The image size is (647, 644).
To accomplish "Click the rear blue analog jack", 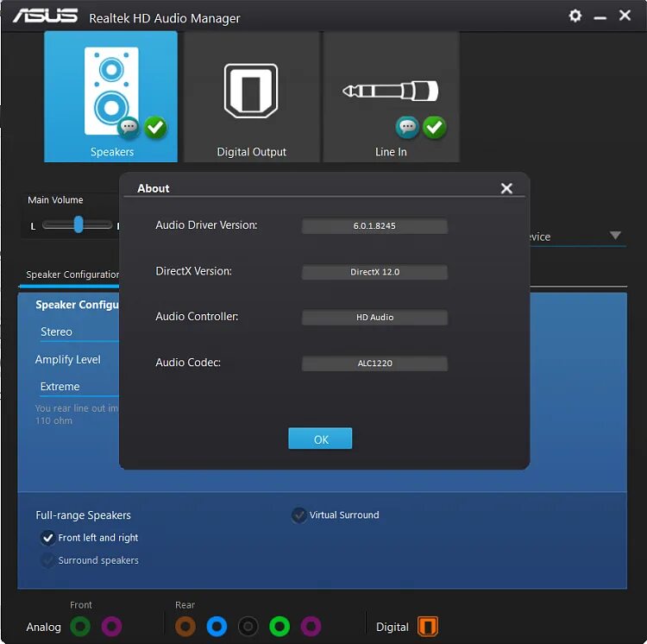I will [217, 626].
